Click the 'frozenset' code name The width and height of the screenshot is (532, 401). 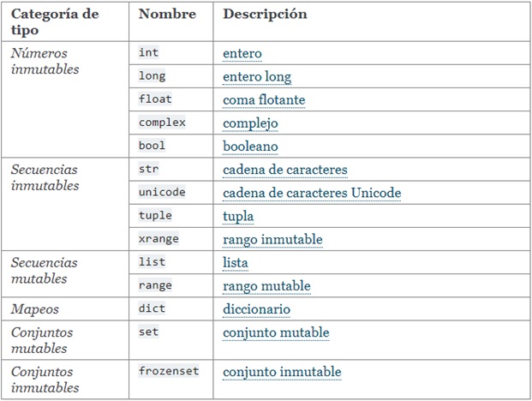pos(169,372)
